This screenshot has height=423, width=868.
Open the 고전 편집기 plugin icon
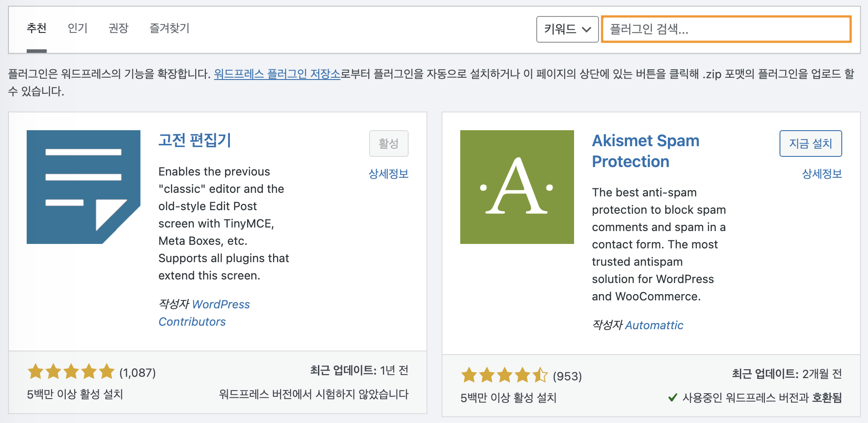84,187
